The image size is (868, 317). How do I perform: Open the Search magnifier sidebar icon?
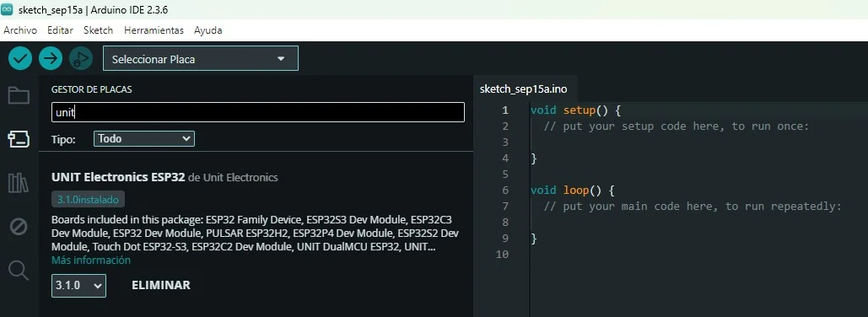tap(19, 271)
